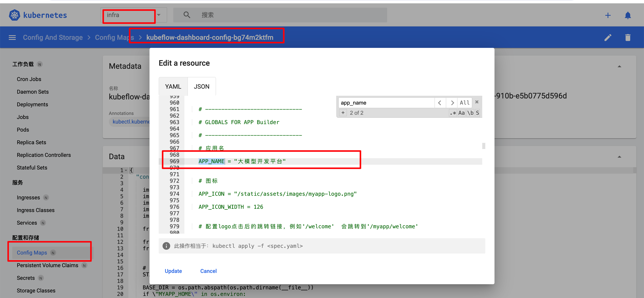The width and height of the screenshot is (644, 298).
Task: Click the 服务 section header
Action: click(17, 183)
